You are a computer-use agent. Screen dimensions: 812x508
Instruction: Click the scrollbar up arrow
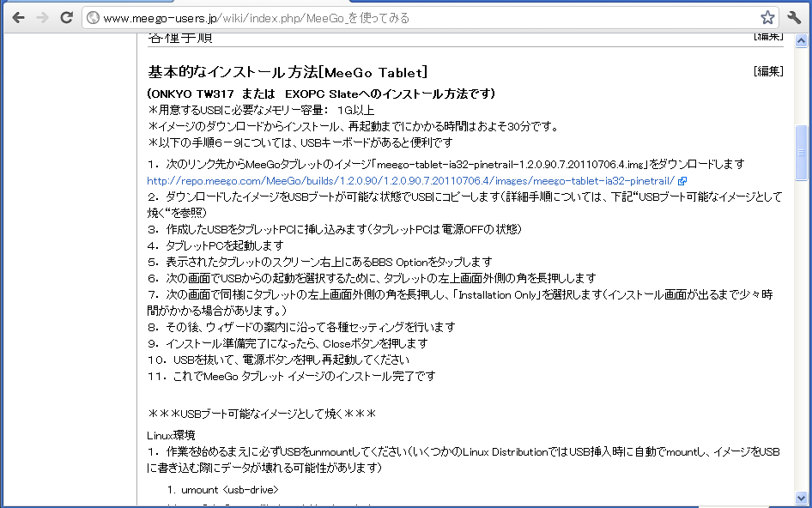(x=802, y=40)
